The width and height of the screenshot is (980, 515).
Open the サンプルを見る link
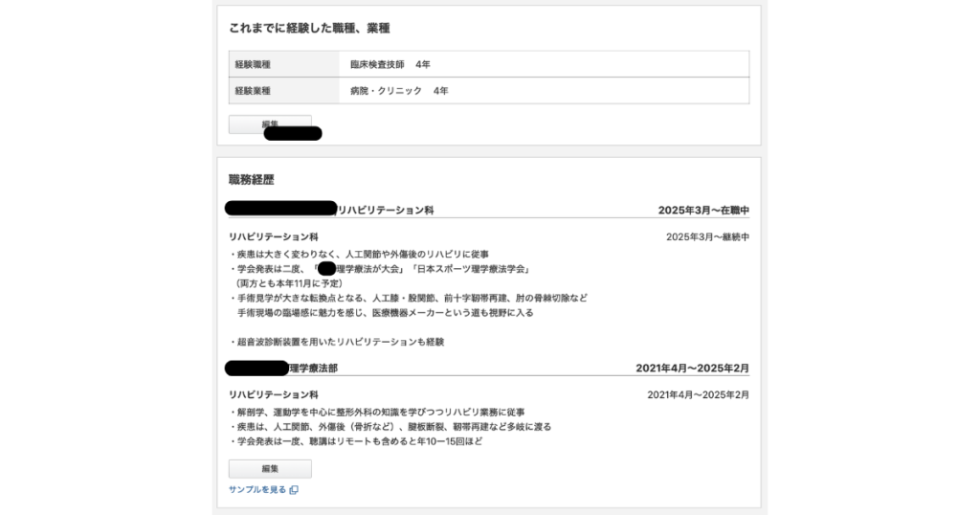pos(256,490)
